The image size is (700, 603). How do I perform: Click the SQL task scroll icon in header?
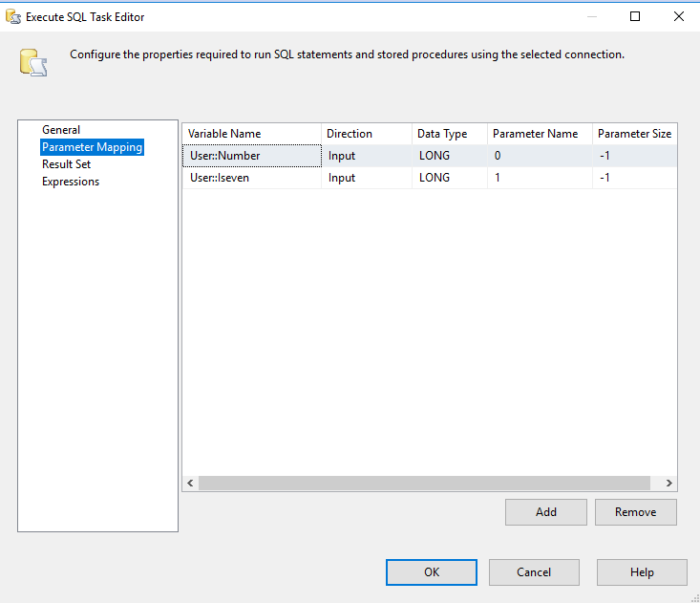34,61
